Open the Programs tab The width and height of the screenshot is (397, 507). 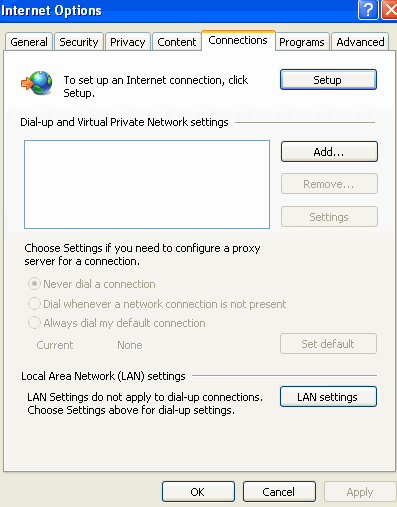(x=302, y=42)
